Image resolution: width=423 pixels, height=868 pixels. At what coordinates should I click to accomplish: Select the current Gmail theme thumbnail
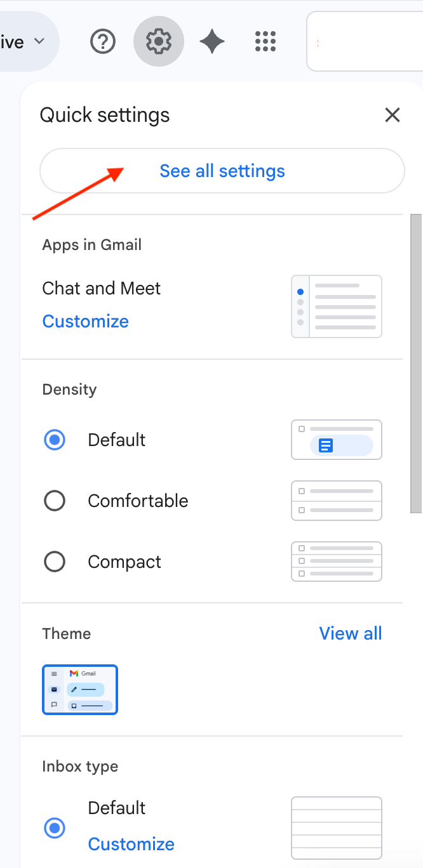80,689
